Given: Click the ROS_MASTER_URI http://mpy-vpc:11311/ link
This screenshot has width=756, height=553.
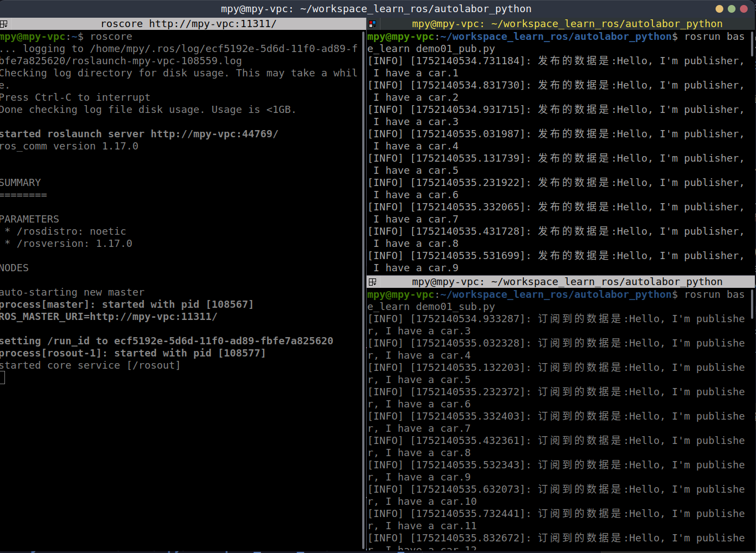Looking at the screenshot, I should [153, 317].
